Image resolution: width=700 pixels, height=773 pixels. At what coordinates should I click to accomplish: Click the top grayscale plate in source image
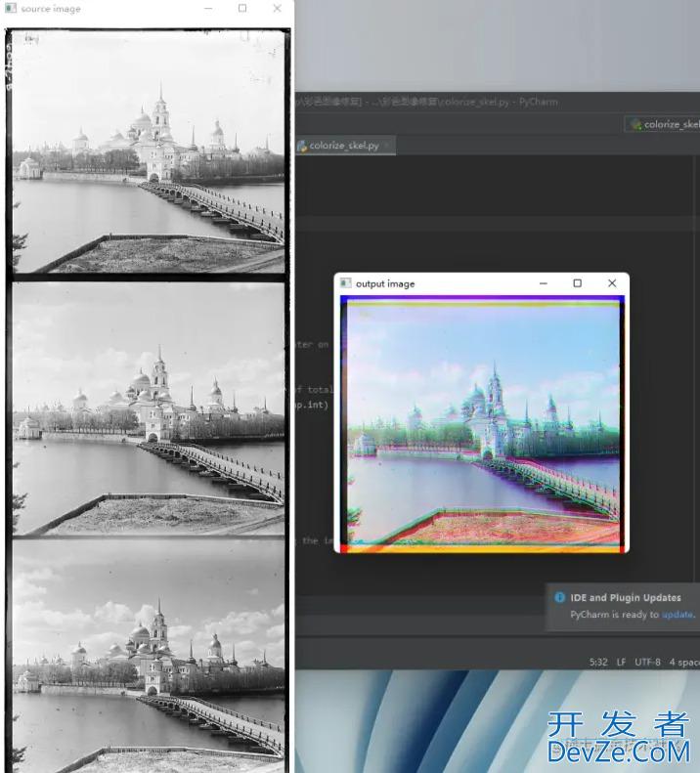point(148,151)
